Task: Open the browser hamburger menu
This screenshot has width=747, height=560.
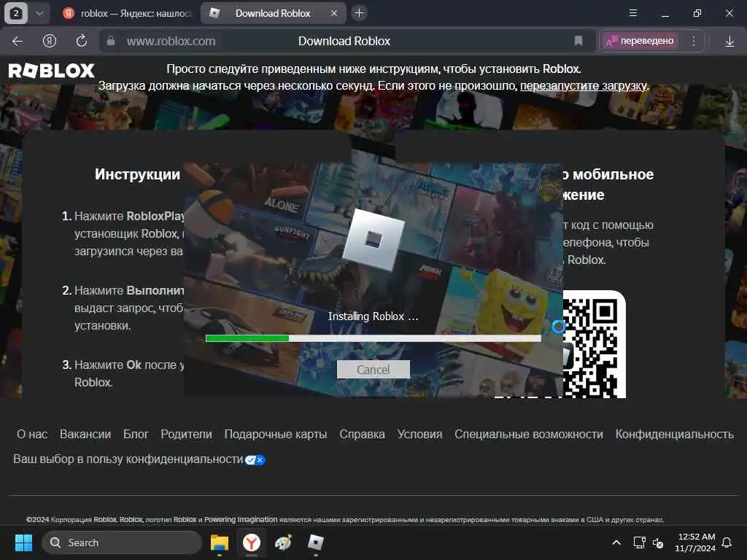Action: [633, 13]
